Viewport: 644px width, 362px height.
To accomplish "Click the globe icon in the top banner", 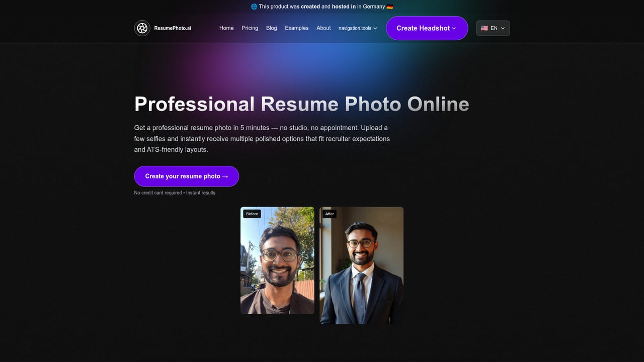I will (x=254, y=7).
